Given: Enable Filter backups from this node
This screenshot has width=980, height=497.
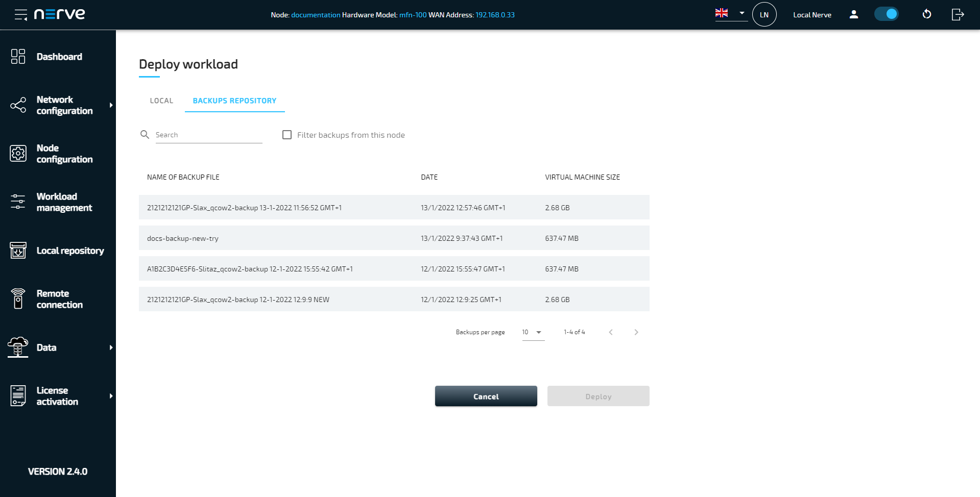Looking at the screenshot, I should tap(288, 135).
